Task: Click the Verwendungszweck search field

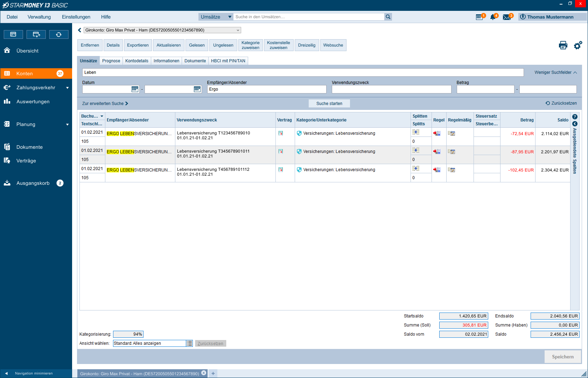Action: (392, 89)
